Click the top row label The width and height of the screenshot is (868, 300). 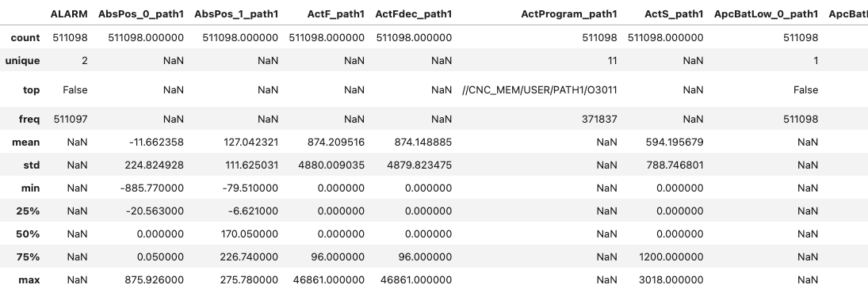coord(32,89)
